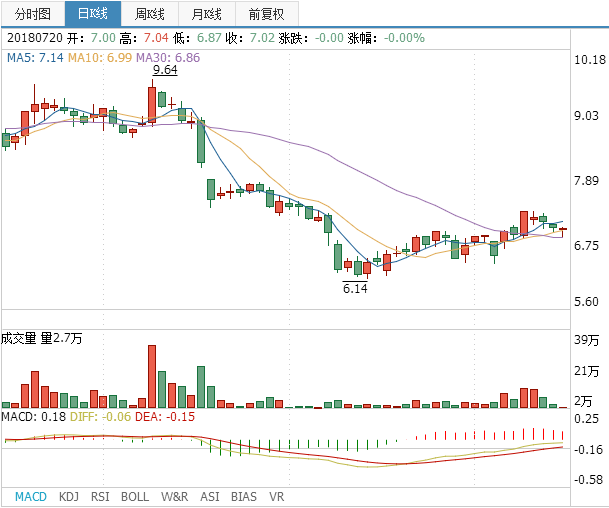Show the BIAS indicator
This screenshot has height=508, width=609.
pyautogui.click(x=244, y=496)
